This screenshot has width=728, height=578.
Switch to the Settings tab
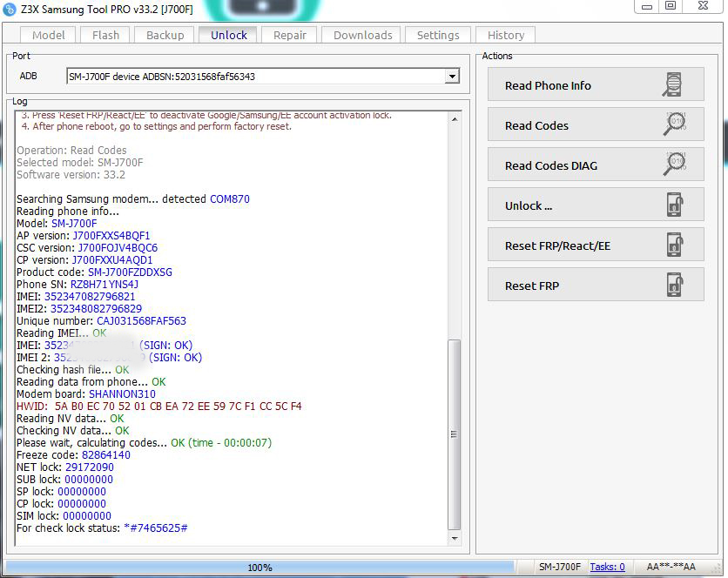[x=438, y=36]
